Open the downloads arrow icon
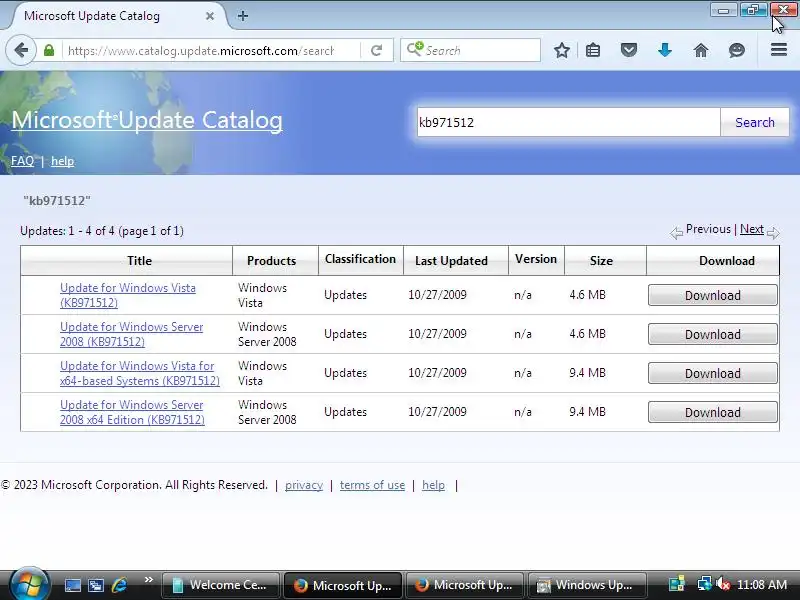The height and width of the screenshot is (600, 800). (665, 50)
